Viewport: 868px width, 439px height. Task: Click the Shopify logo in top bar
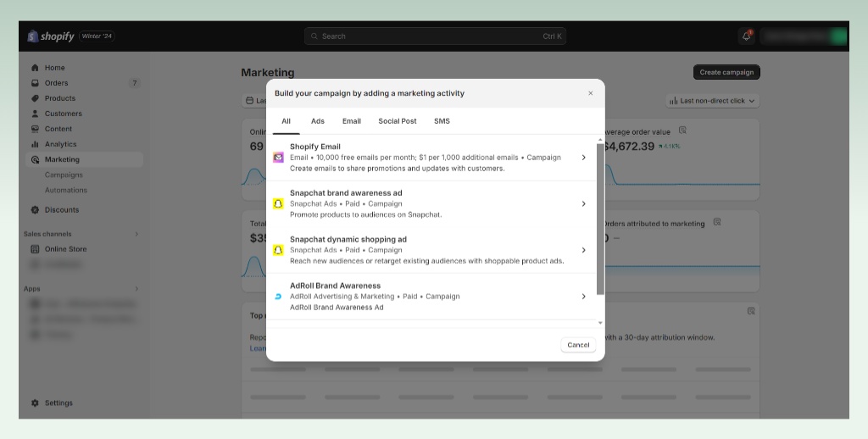[x=51, y=36]
